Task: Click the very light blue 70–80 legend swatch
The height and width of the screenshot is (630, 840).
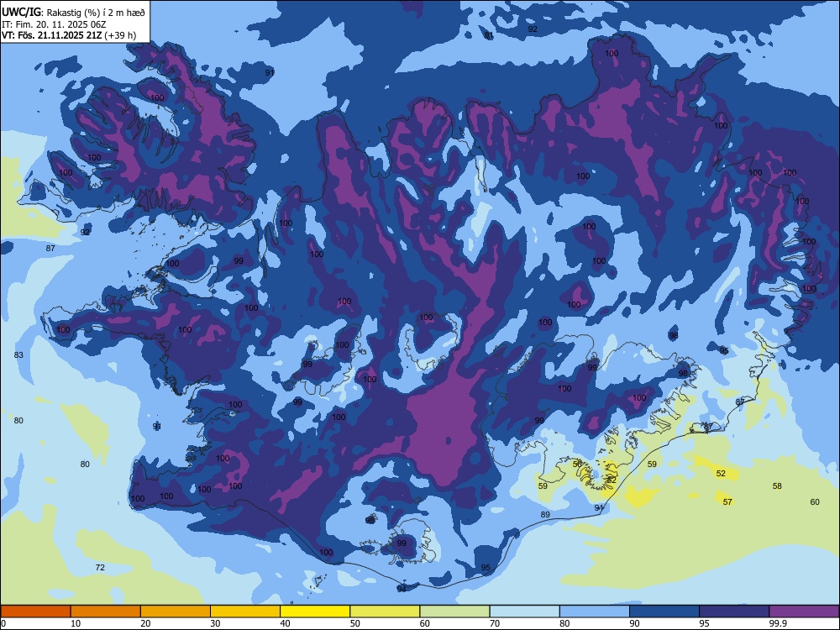Action: pos(525,612)
